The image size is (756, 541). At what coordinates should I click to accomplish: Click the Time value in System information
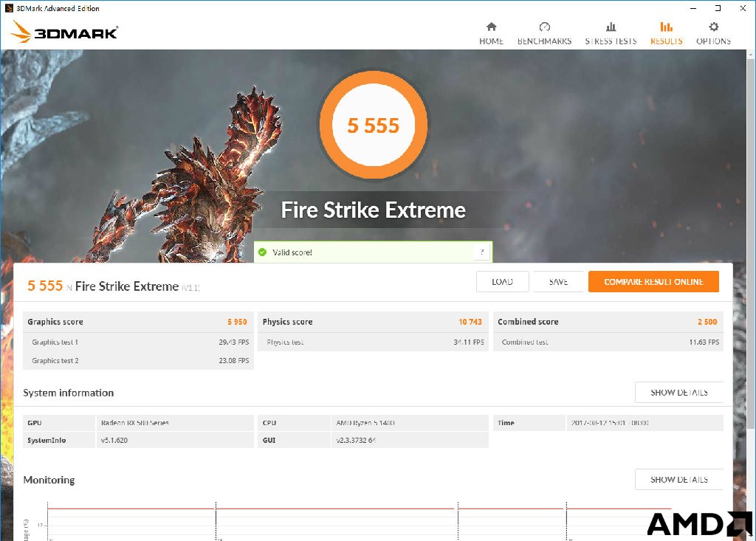coord(610,423)
